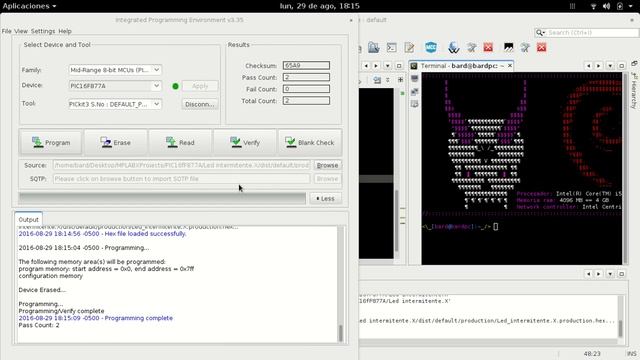This screenshot has width=640, height=360.
Task: Click the Read device button
Action: click(180, 142)
